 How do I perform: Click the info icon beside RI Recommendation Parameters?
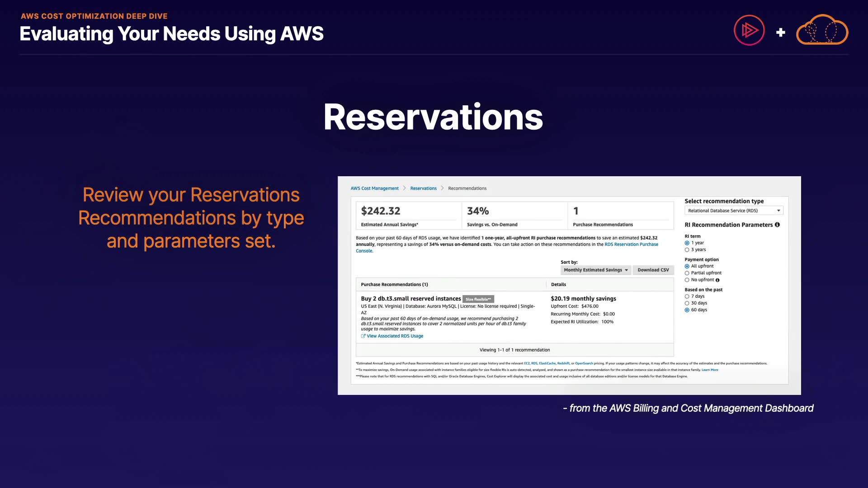(777, 225)
